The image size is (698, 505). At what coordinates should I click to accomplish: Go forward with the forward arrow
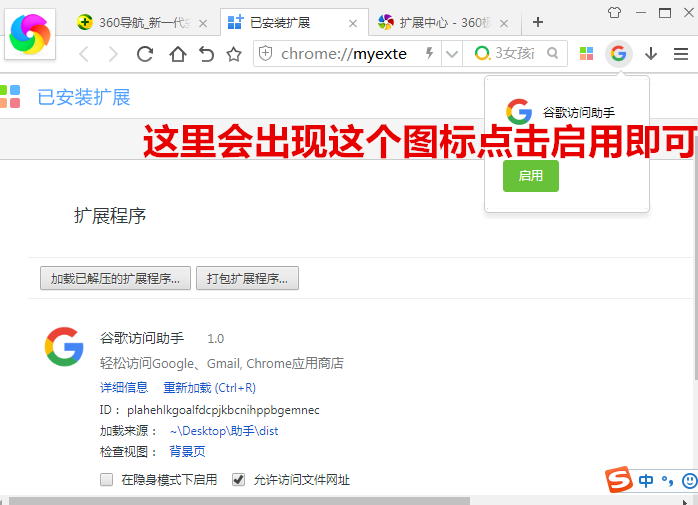pyautogui.click(x=114, y=54)
